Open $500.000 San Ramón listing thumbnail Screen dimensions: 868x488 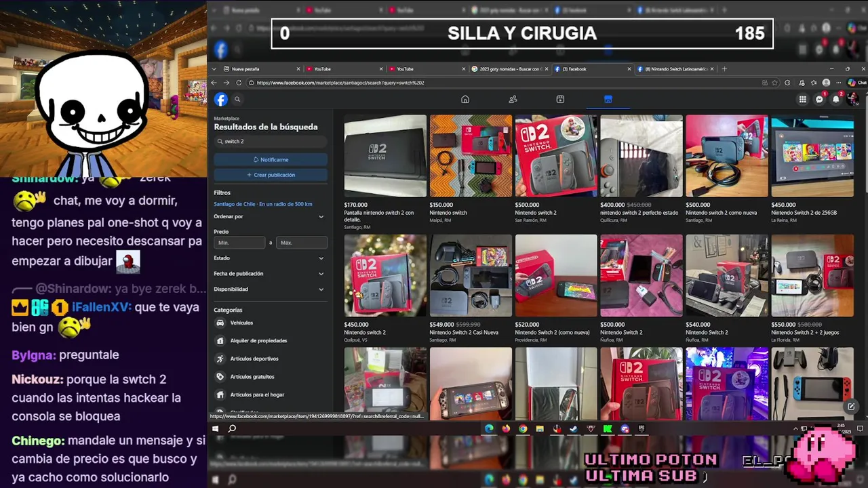556,156
